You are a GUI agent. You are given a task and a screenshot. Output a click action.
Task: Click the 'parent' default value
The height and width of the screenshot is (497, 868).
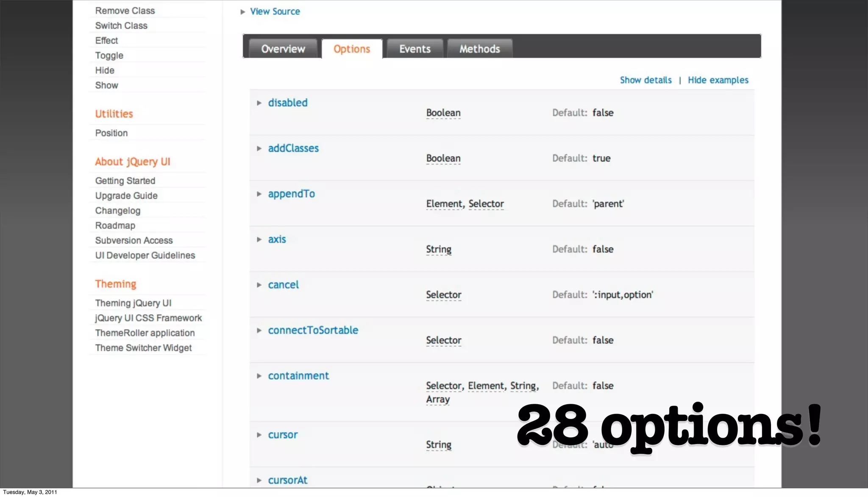(x=608, y=204)
